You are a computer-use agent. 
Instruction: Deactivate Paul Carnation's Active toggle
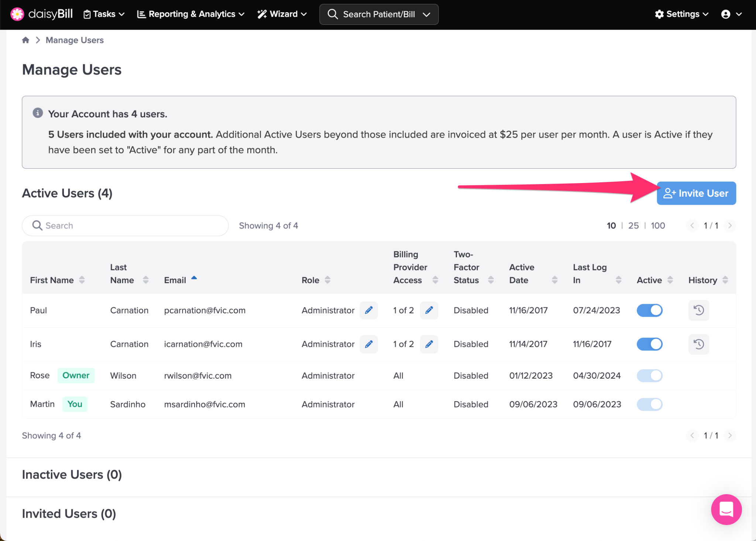pyautogui.click(x=649, y=310)
